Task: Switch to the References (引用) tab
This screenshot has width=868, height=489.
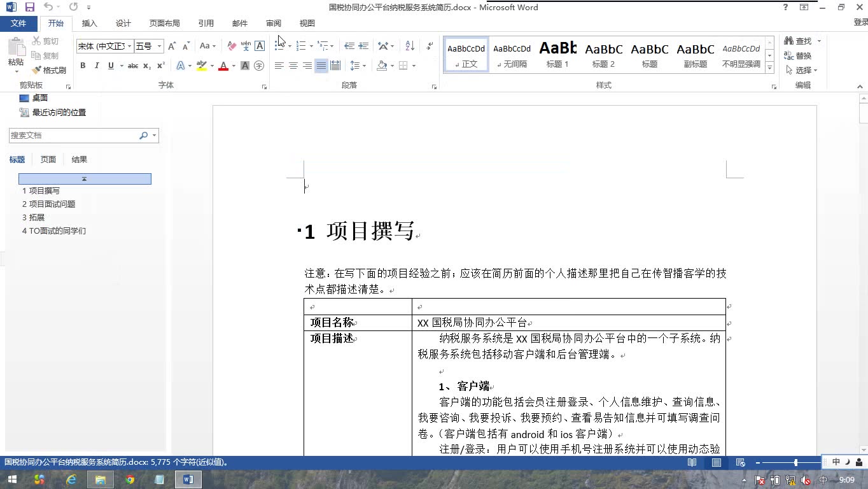Action: (206, 23)
